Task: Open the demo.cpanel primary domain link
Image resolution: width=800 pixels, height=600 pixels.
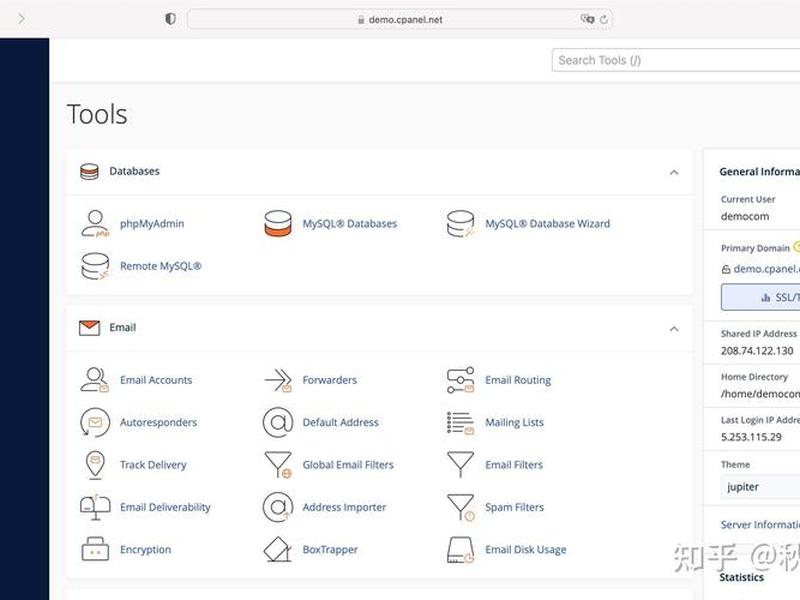Action: coord(766,269)
